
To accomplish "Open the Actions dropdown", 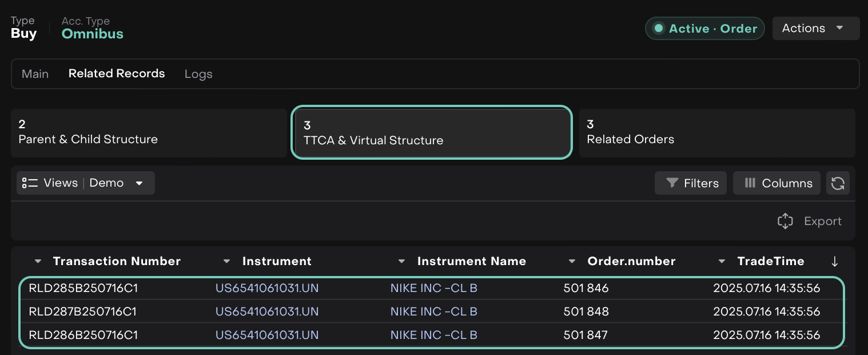I will (x=815, y=29).
